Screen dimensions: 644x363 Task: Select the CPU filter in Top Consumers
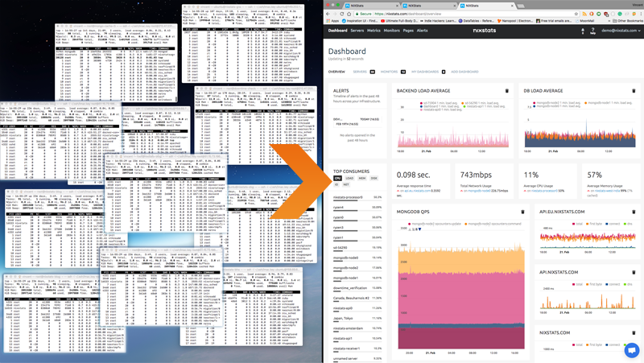(x=337, y=178)
